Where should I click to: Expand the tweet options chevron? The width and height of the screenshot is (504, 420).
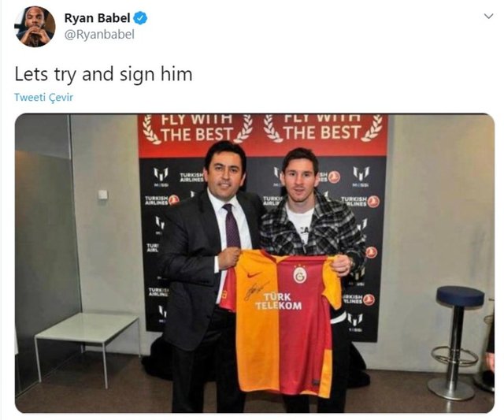click(488, 16)
